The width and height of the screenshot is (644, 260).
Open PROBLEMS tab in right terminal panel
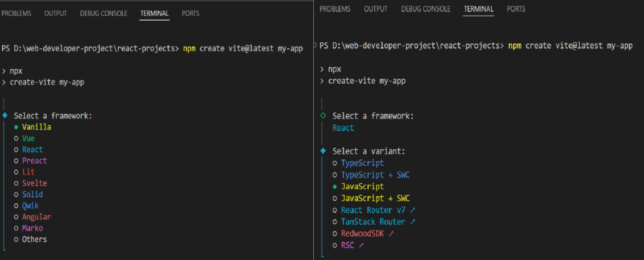point(335,9)
